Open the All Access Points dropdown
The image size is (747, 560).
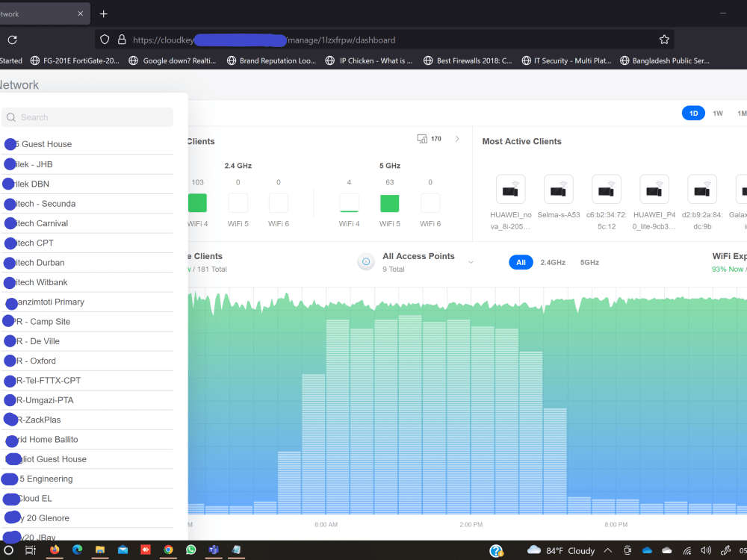click(x=471, y=262)
